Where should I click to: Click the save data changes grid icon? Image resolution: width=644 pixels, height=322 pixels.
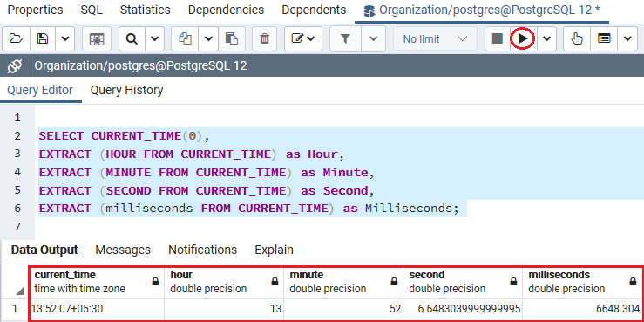(97, 39)
